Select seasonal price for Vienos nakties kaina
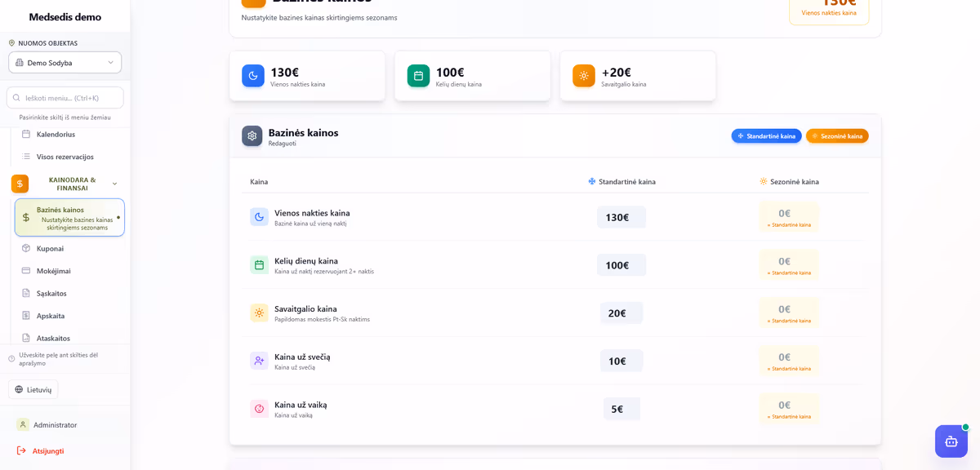The width and height of the screenshot is (980, 470). coord(788,217)
